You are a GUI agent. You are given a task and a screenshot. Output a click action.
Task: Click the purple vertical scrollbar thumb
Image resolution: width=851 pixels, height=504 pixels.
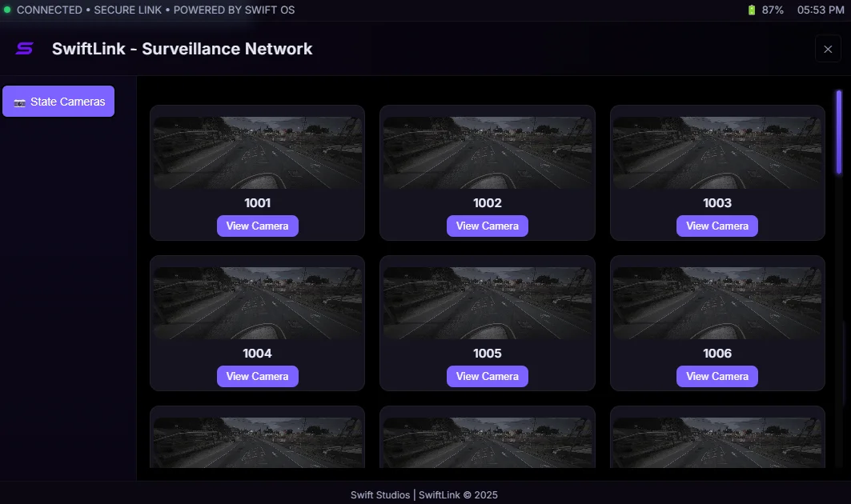point(839,132)
